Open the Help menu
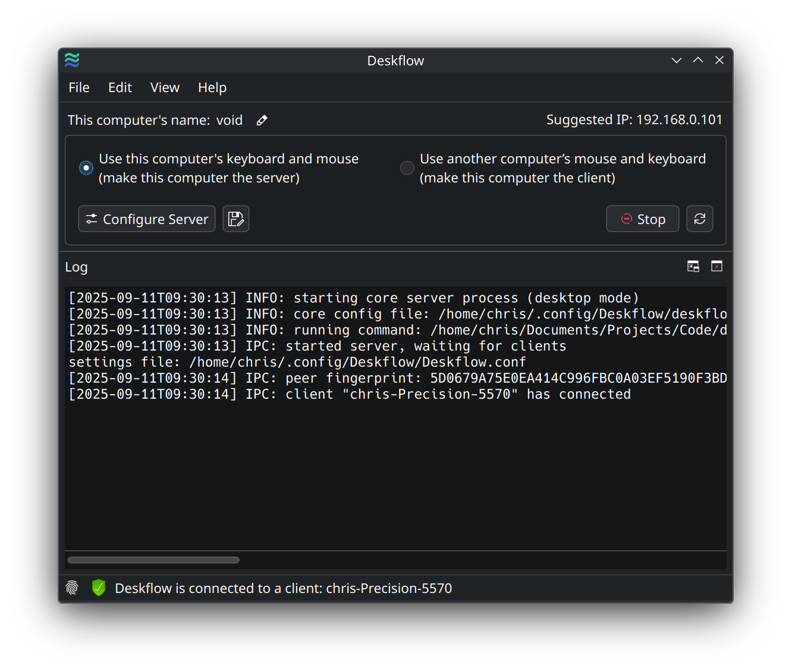The width and height of the screenshot is (792, 672). pyautogui.click(x=212, y=88)
